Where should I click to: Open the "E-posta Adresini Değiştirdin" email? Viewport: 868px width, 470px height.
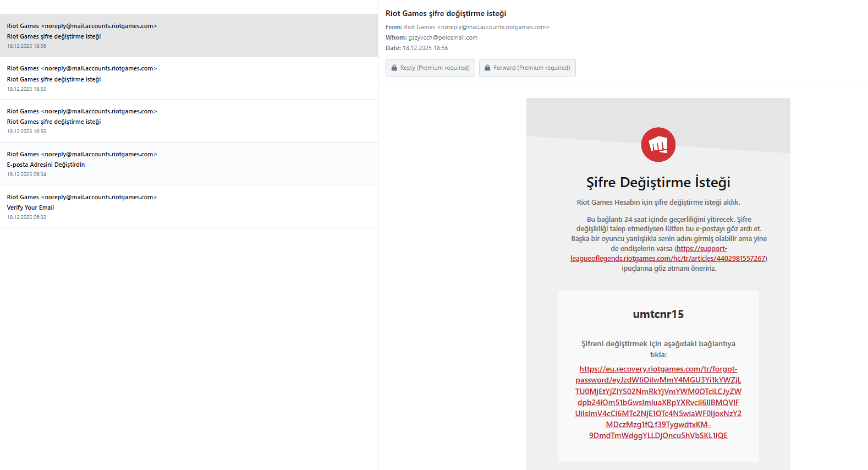189,164
